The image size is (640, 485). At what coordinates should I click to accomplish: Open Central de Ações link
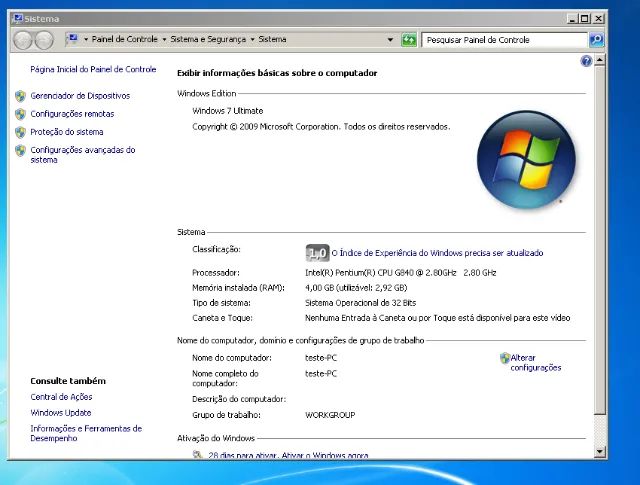[x=61, y=397]
